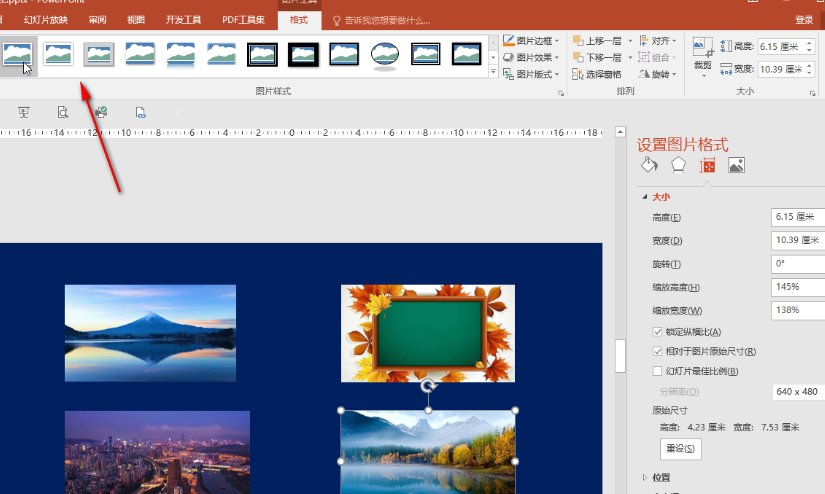Apply the third gray metal frame style

[99, 54]
